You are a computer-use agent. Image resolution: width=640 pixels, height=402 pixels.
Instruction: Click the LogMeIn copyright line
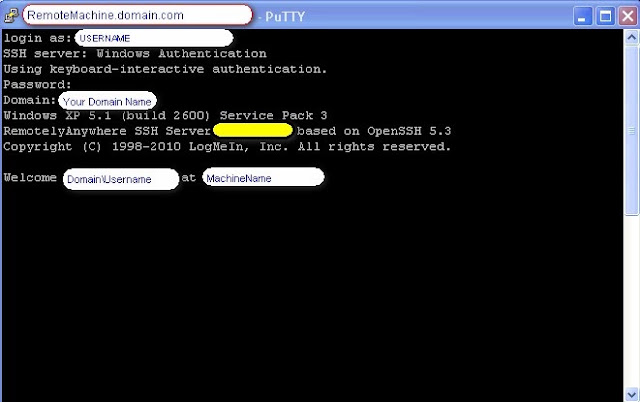(x=227, y=147)
